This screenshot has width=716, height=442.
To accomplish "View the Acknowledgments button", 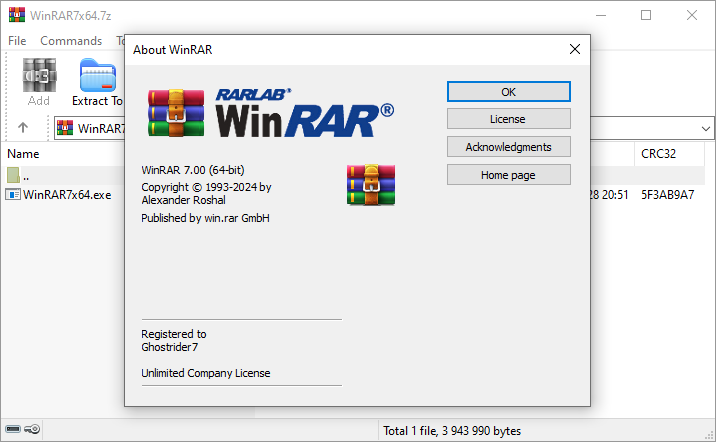I will point(509,147).
